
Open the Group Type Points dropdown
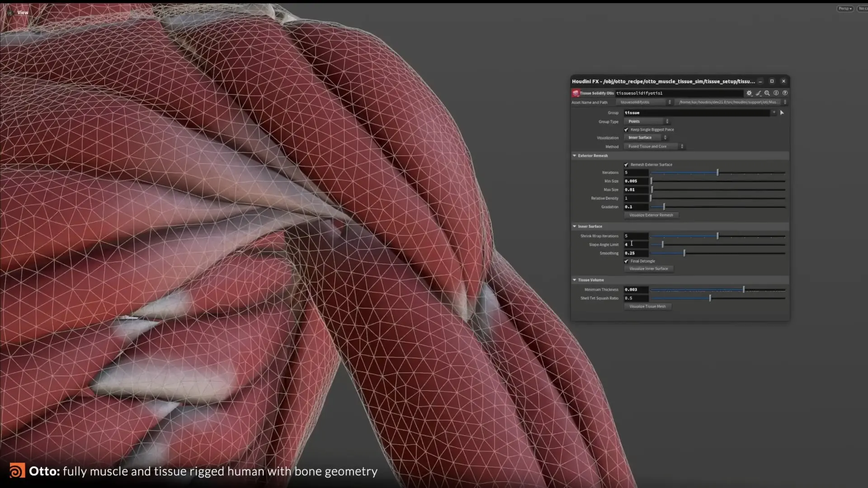647,122
